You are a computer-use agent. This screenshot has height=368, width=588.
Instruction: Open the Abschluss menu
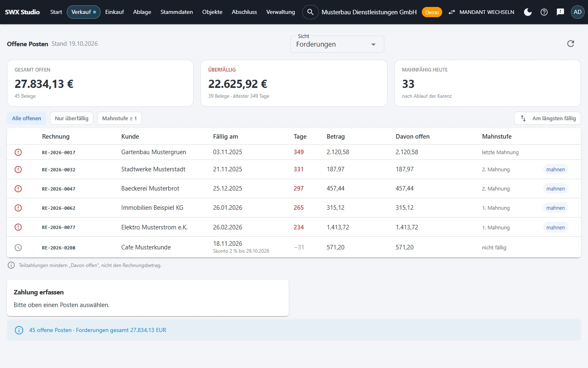click(244, 12)
